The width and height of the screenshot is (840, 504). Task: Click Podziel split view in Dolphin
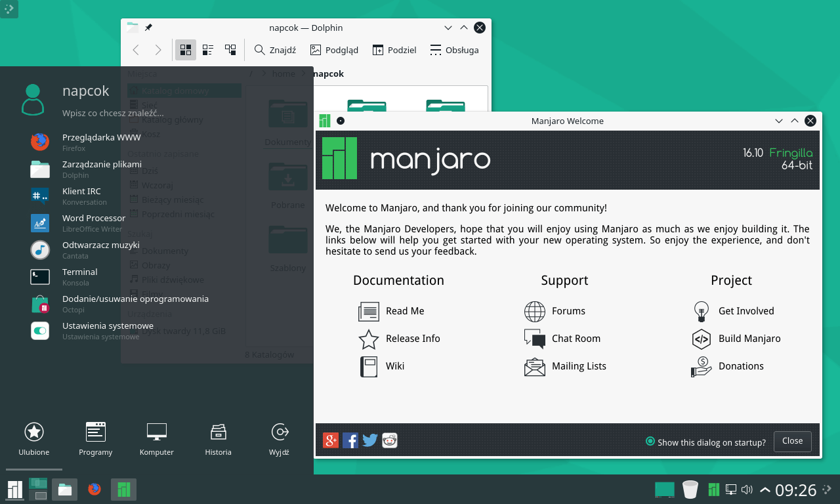[394, 50]
